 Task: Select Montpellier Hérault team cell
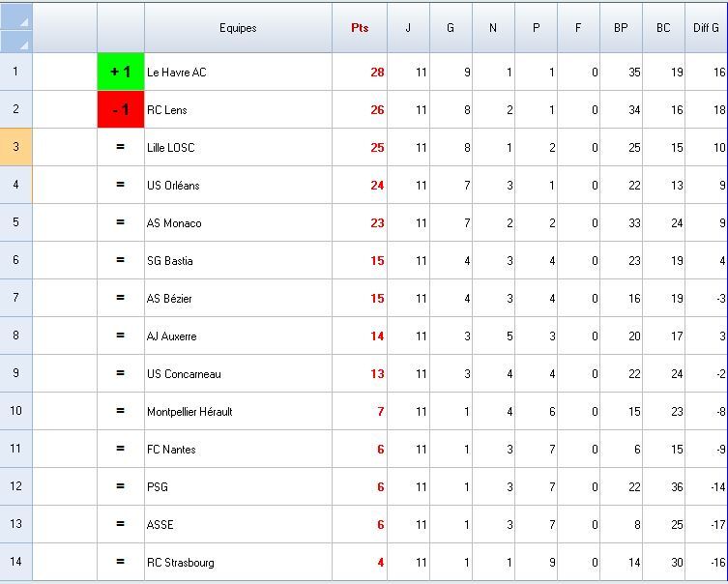point(238,412)
